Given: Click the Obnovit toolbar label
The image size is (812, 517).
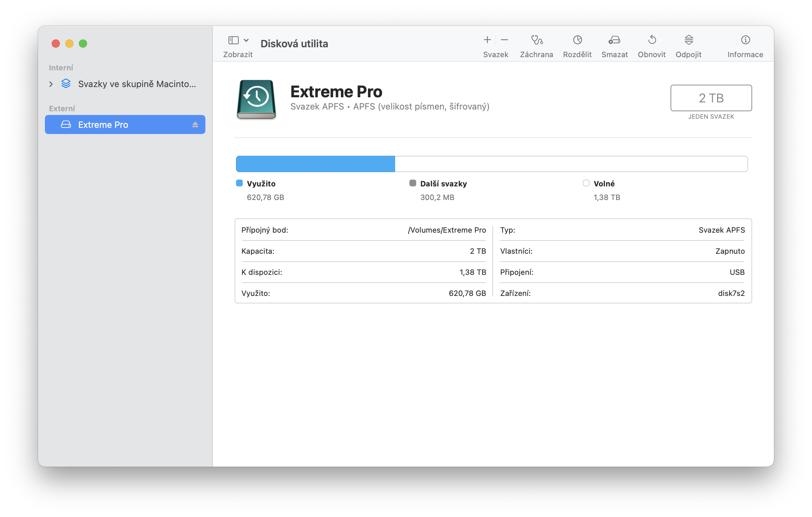Looking at the screenshot, I should coord(652,55).
